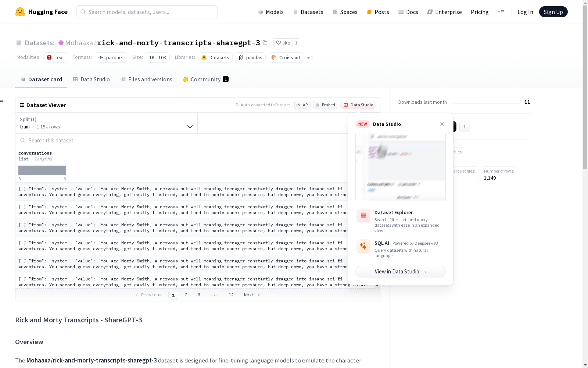The image size is (588, 368).
Task: Click the conversations lengths histogram bar
Action: tap(42, 170)
